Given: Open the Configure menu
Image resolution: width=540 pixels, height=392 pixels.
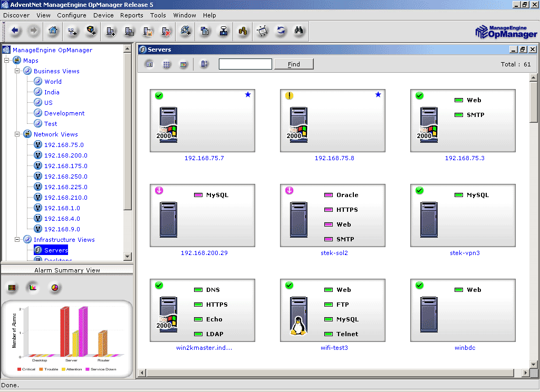Looking at the screenshot, I should click(x=72, y=15).
